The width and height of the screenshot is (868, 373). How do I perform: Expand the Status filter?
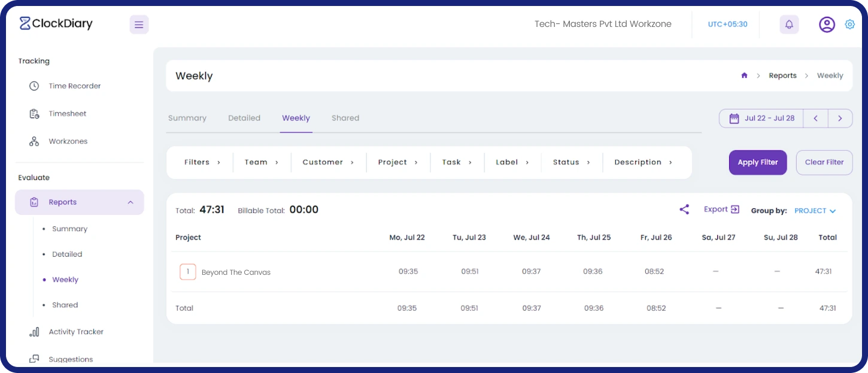coord(572,162)
